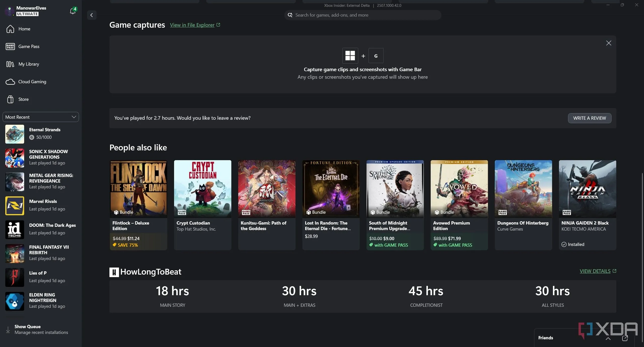Open Crypt Custodian cover art
Image resolution: width=644 pixels, height=347 pixels.
pos(203,189)
